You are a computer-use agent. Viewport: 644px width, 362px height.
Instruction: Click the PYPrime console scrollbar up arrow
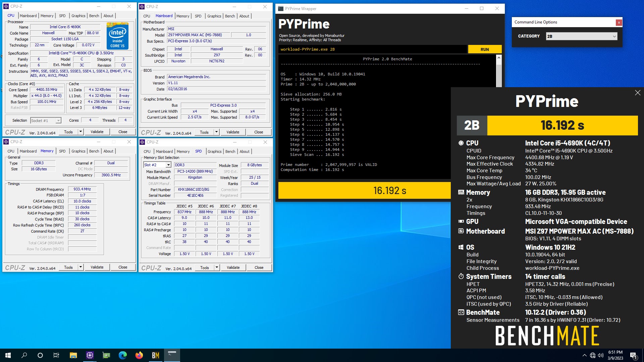pyautogui.click(x=499, y=58)
